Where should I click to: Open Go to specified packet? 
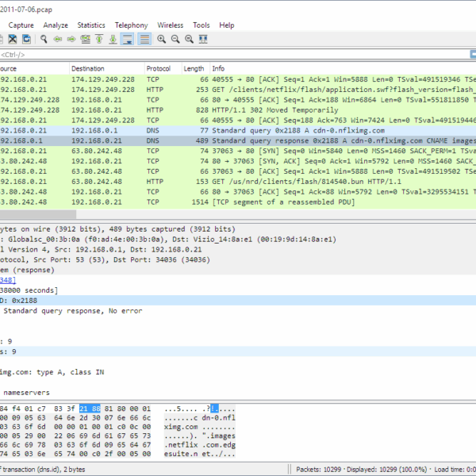(86, 39)
